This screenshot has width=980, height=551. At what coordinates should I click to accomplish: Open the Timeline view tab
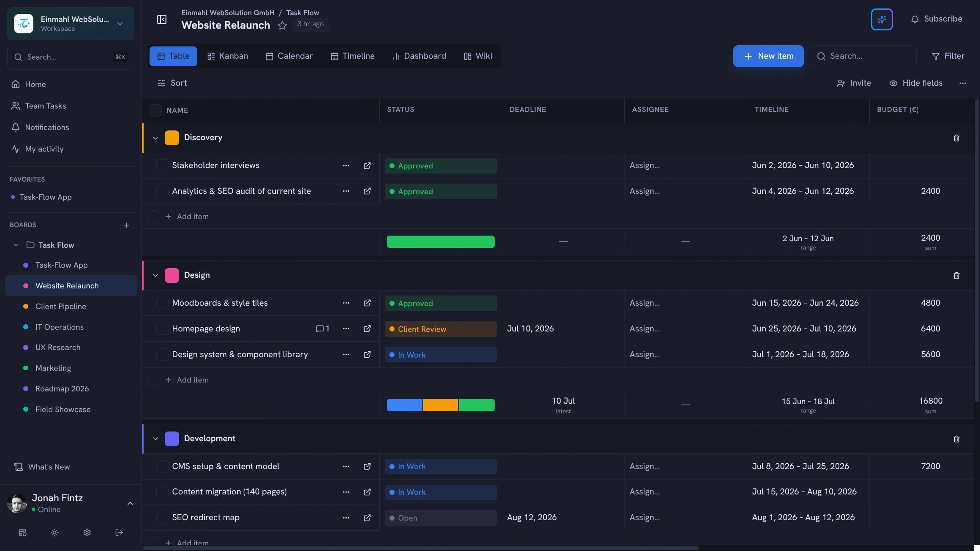pyautogui.click(x=352, y=56)
